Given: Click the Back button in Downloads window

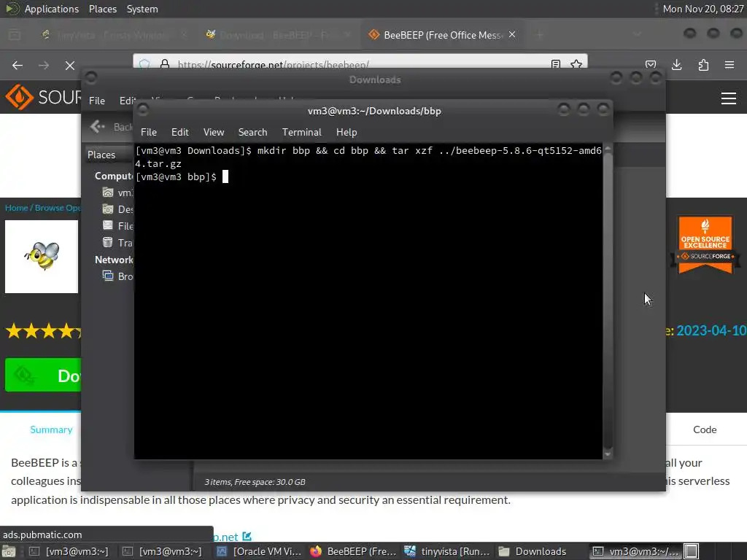Looking at the screenshot, I should click(111, 127).
